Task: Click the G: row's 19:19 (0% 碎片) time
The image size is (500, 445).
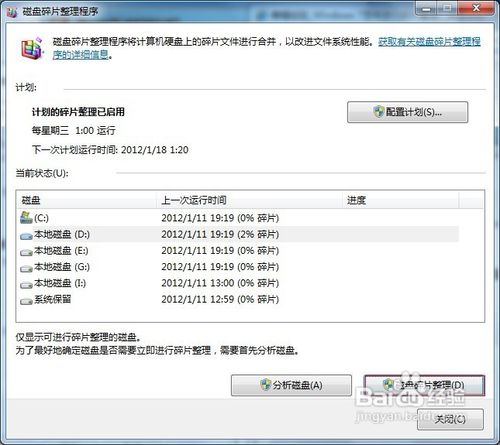Action: [x=220, y=267]
